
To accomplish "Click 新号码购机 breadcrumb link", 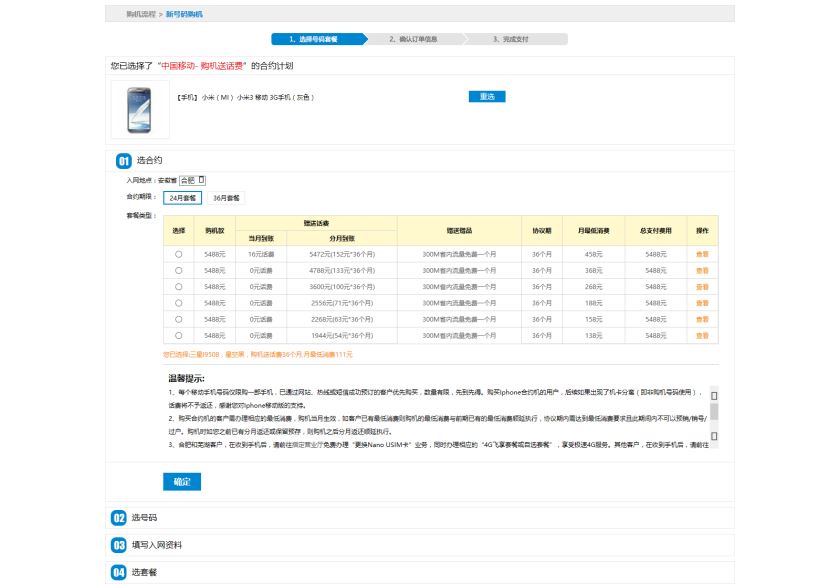I will click(x=184, y=14).
